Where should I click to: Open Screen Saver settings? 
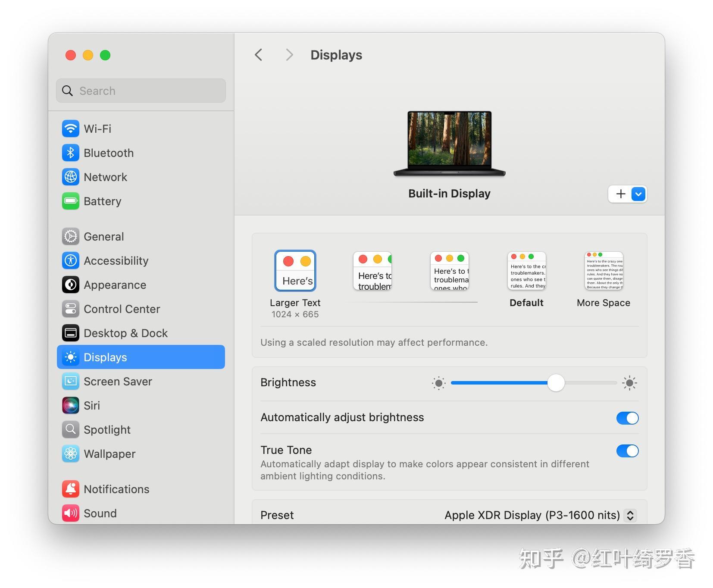118,381
